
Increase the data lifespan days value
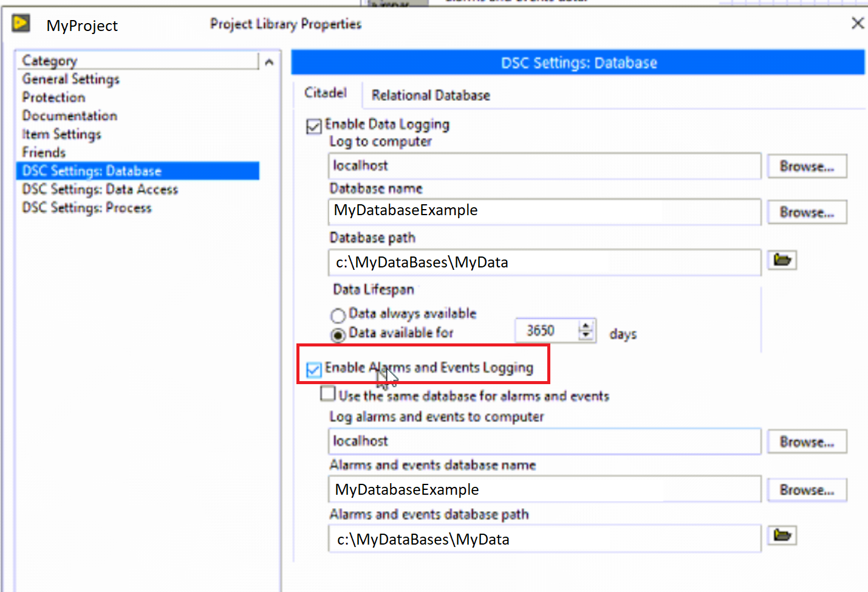tap(586, 326)
